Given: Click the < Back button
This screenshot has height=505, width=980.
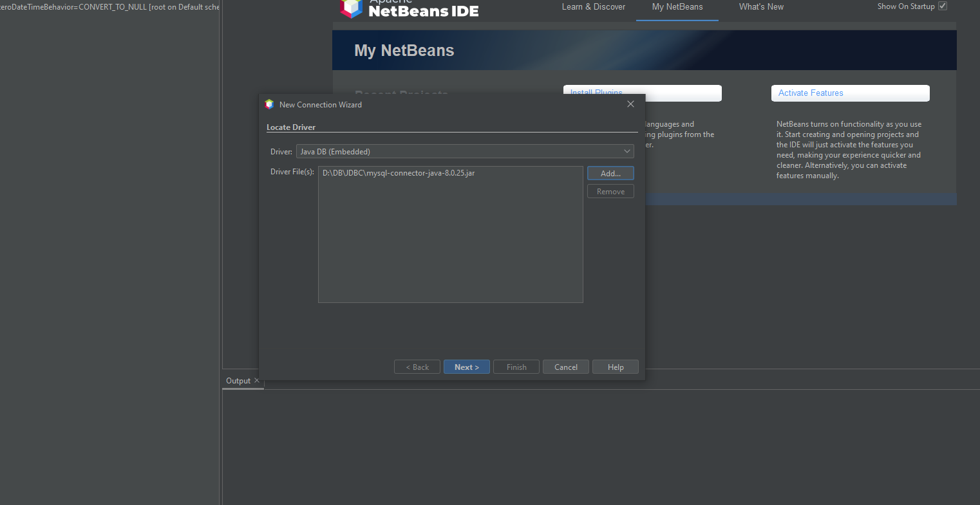Looking at the screenshot, I should (417, 367).
